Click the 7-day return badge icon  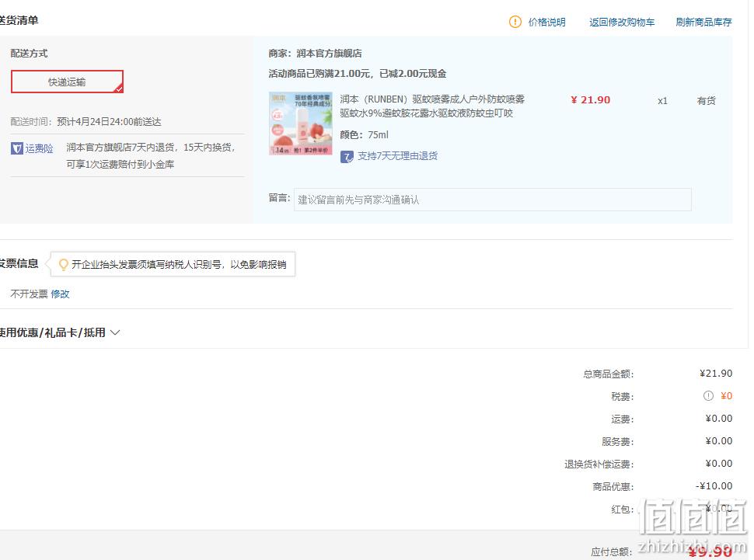(347, 157)
